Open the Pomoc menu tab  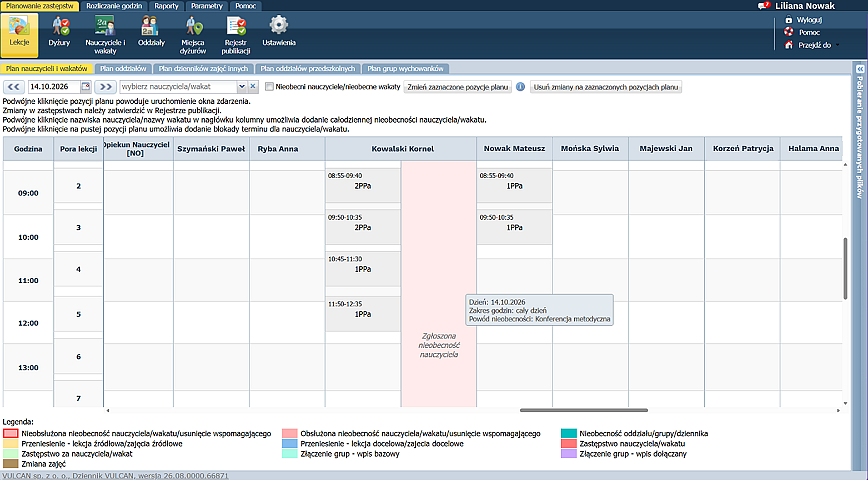coord(246,6)
